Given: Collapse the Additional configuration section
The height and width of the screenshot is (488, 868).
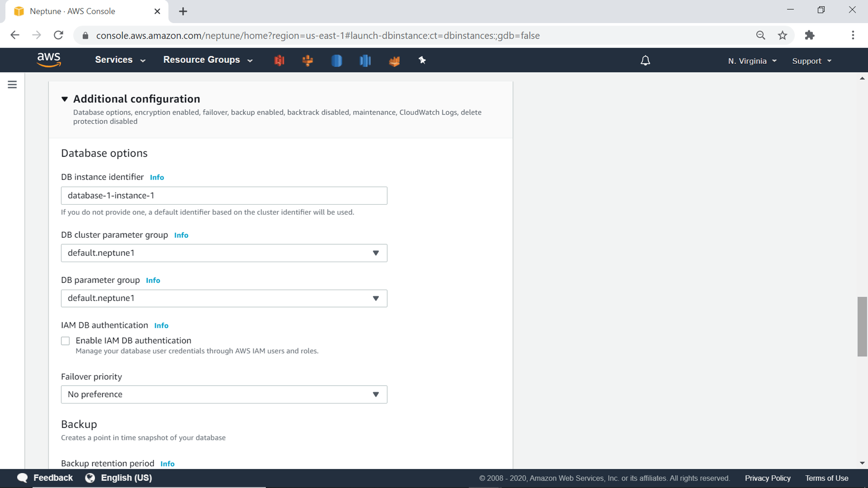Looking at the screenshot, I should click(x=65, y=99).
